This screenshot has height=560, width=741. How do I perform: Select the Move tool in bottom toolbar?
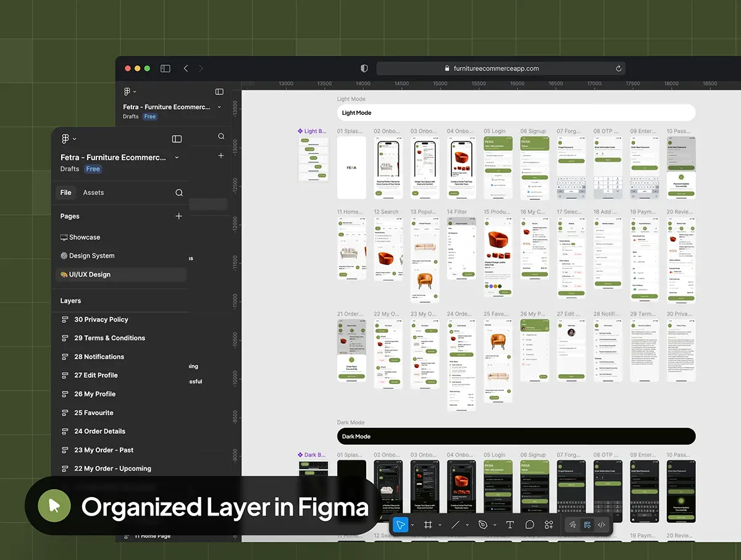click(400, 525)
